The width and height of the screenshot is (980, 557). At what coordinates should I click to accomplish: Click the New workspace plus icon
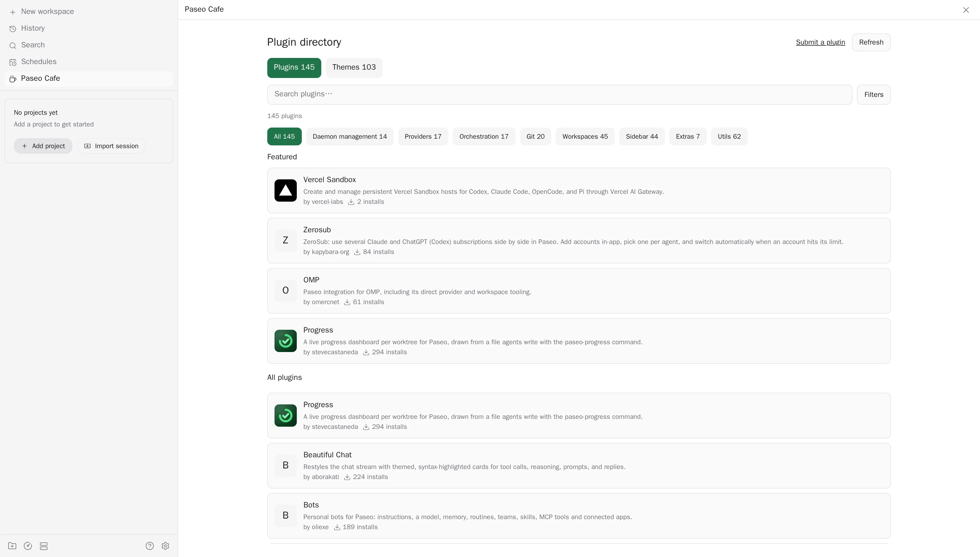pos(13,12)
